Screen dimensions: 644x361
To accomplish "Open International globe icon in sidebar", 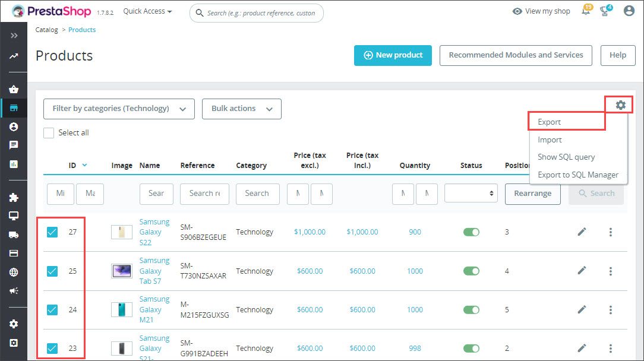I will click(x=14, y=272).
